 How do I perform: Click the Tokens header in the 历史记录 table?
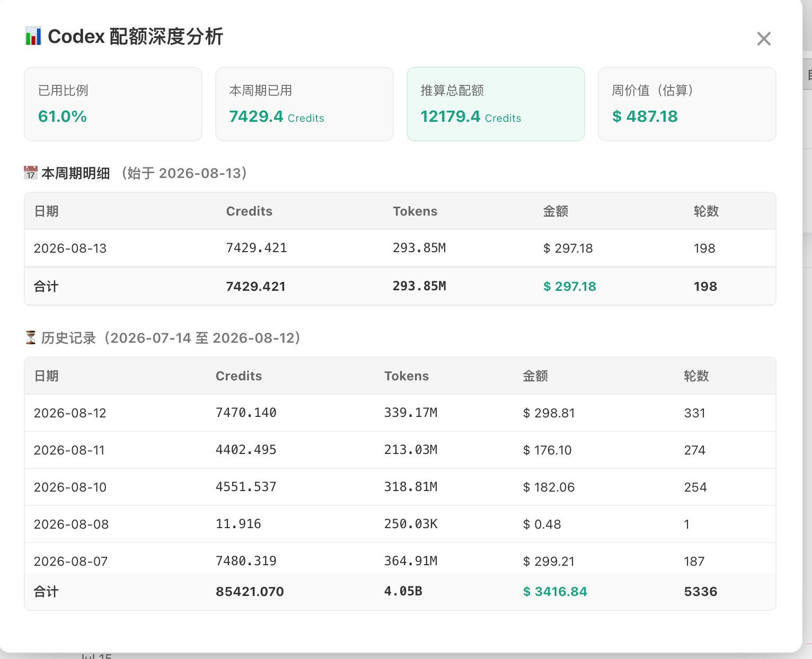(407, 376)
